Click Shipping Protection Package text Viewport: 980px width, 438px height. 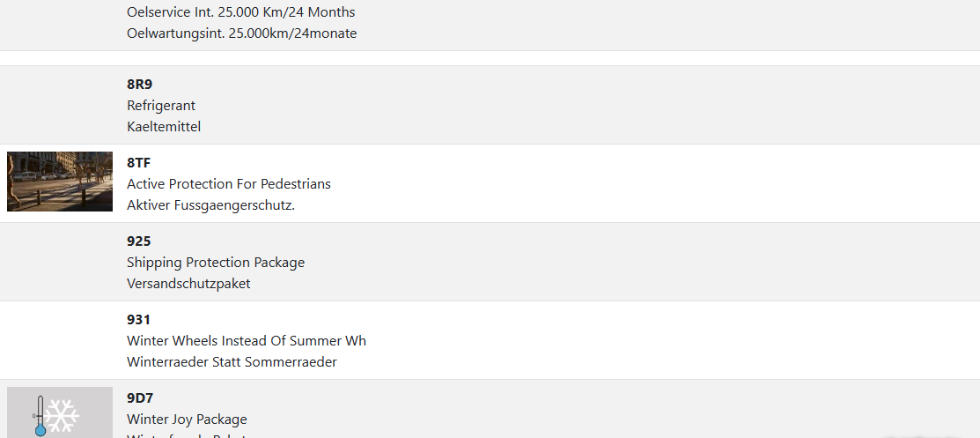(216, 262)
